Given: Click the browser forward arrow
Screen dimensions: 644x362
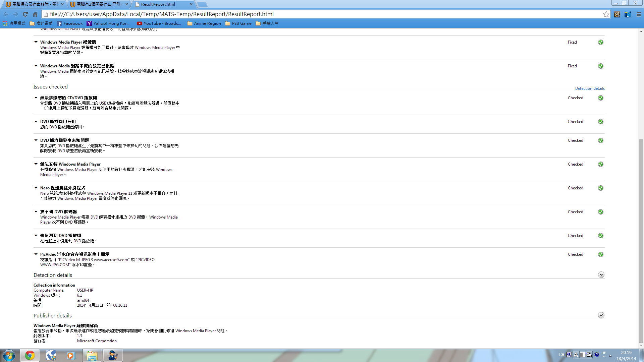Looking at the screenshot, I should [x=15, y=14].
